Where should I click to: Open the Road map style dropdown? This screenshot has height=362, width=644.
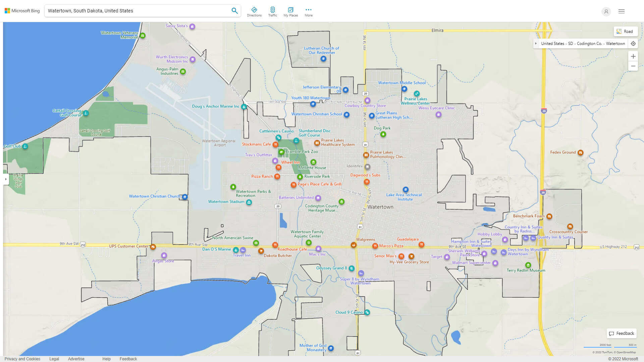(x=626, y=31)
